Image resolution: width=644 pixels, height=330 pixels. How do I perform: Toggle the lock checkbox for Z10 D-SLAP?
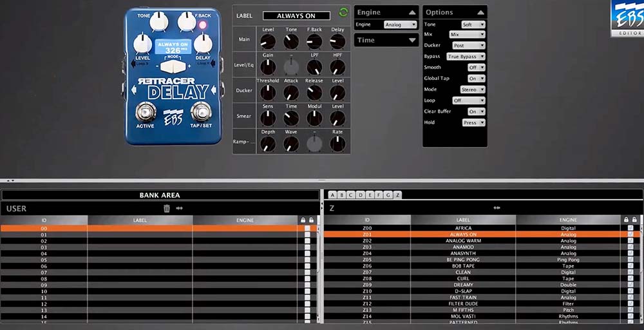point(630,291)
